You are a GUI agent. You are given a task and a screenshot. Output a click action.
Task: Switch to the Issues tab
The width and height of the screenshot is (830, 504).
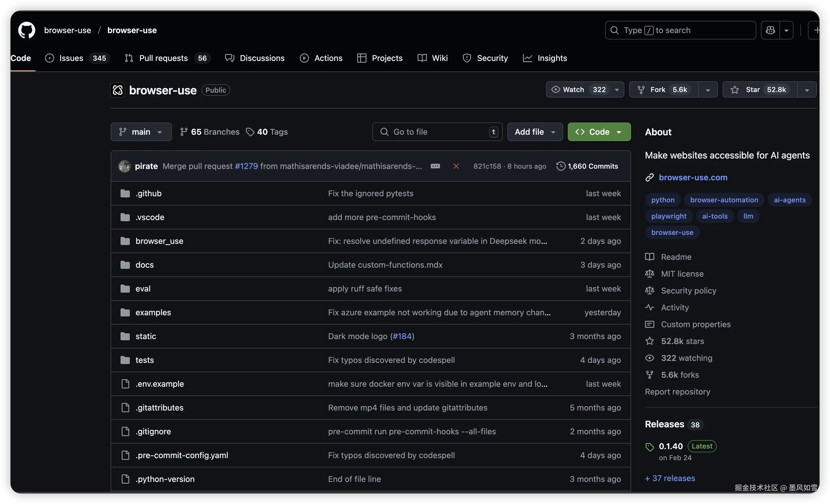click(x=71, y=58)
